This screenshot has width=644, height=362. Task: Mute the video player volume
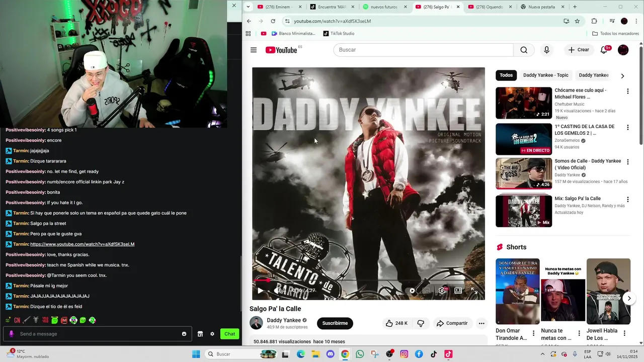click(x=278, y=291)
